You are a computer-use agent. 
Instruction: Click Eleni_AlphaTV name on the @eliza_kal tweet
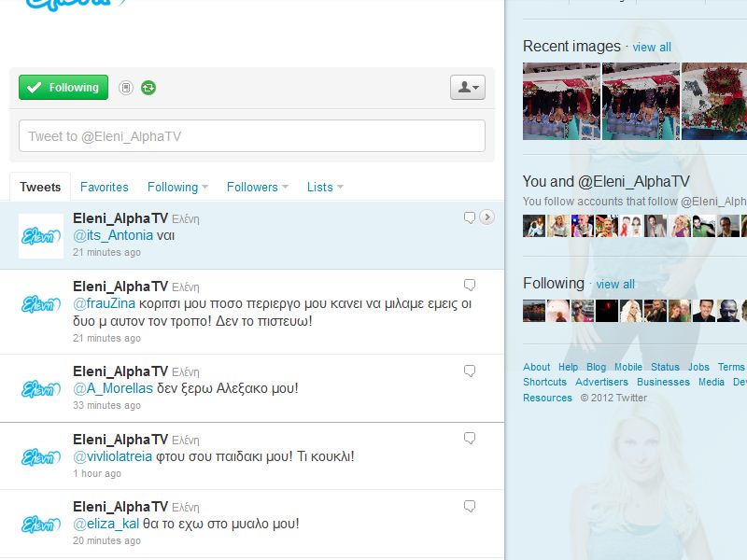(x=120, y=506)
